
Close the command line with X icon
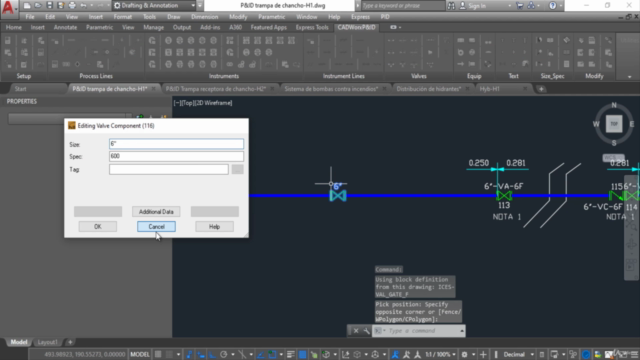[356, 331]
